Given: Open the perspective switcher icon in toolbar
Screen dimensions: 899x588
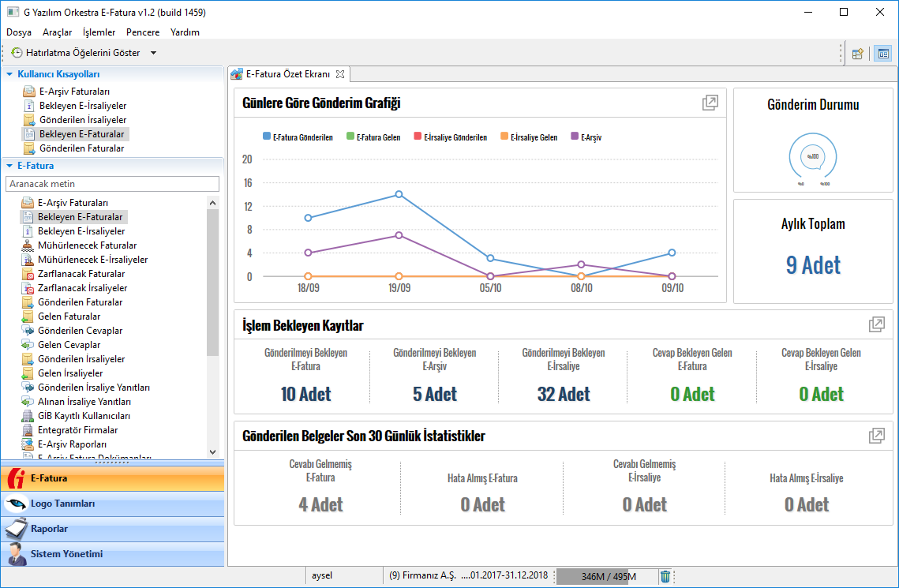Looking at the screenshot, I should point(858,54).
